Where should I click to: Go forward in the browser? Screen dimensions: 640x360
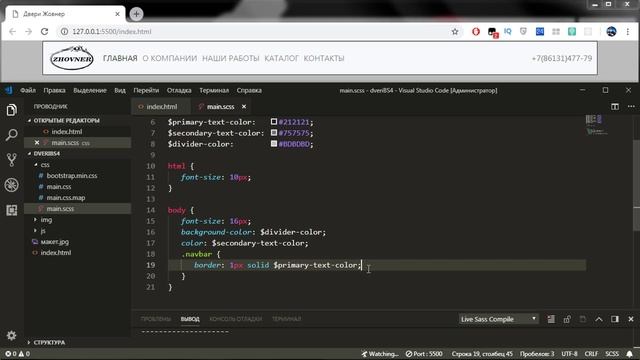(x=28, y=31)
